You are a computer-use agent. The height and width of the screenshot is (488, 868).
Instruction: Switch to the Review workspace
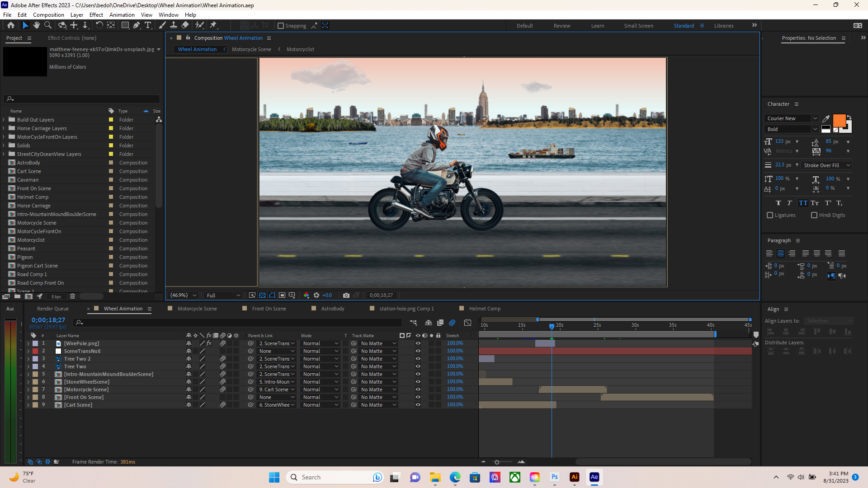pyautogui.click(x=561, y=26)
